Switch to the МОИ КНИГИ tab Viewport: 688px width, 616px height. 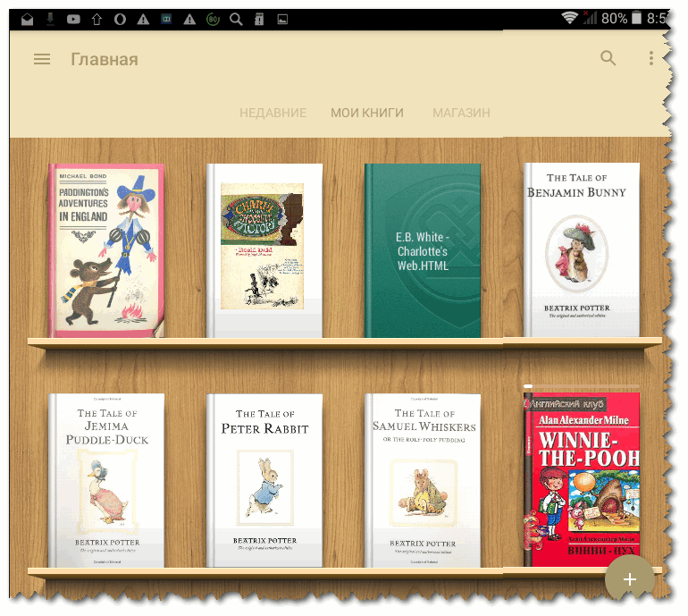pyautogui.click(x=367, y=113)
